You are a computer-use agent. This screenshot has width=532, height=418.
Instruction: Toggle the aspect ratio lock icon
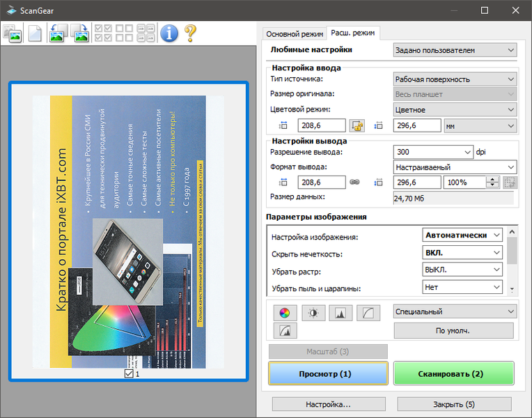tap(357, 125)
